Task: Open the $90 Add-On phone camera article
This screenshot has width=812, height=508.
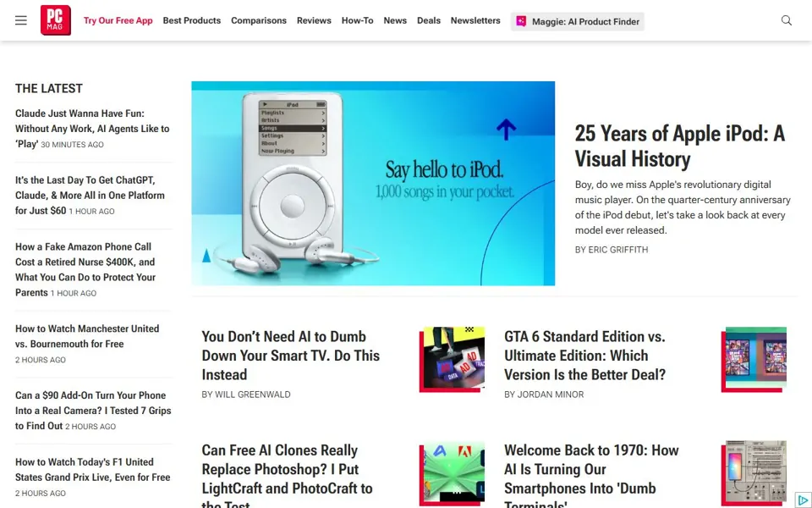Action: tap(93, 411)
